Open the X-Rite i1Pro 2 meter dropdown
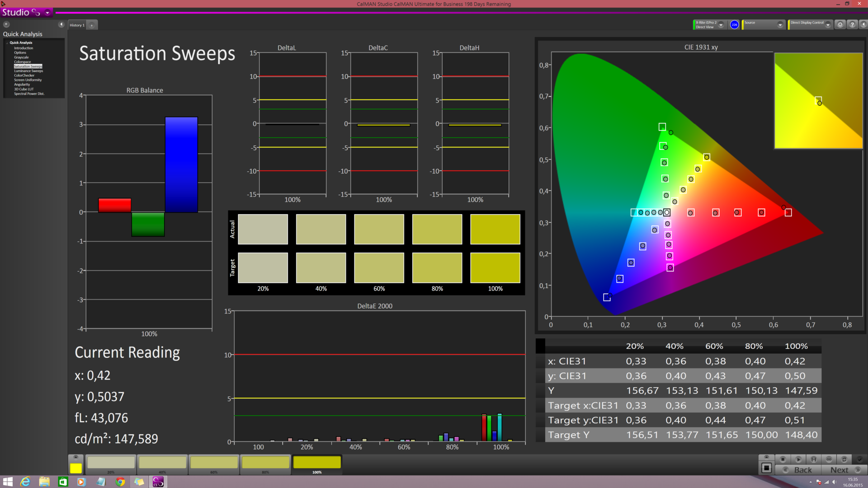The width and height of the screenshot is (868, 488). pos(721,25)
